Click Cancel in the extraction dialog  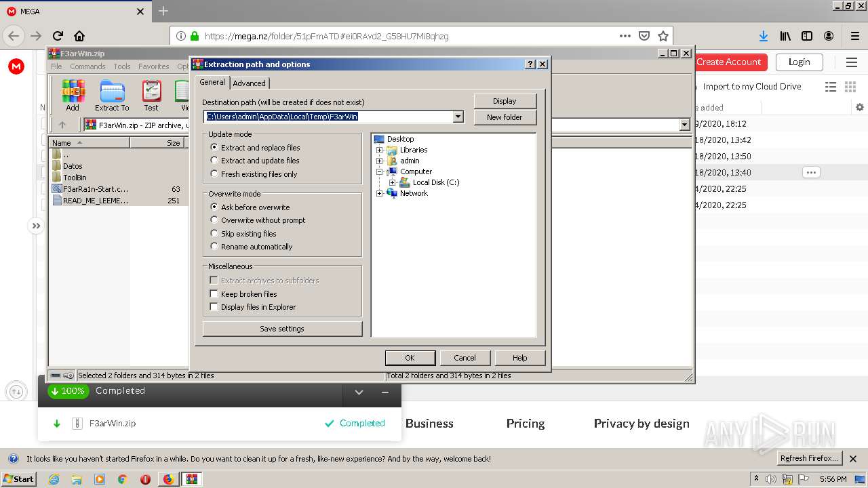(465, 358)
